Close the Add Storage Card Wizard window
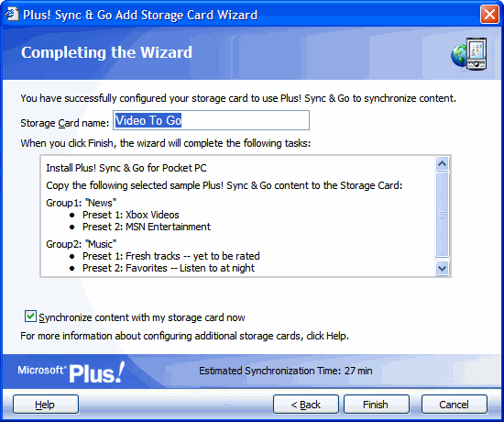The width and height of the screenshot is (504, 422). pos(489,15)
